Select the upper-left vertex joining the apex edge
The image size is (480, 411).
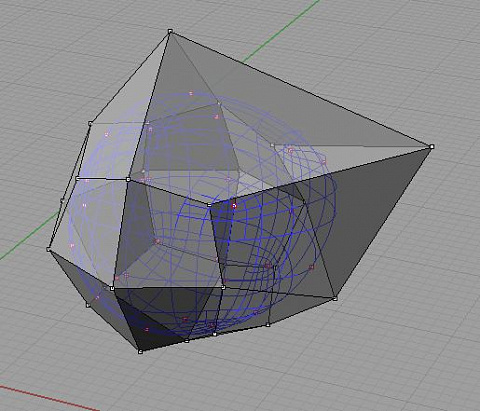90,124
